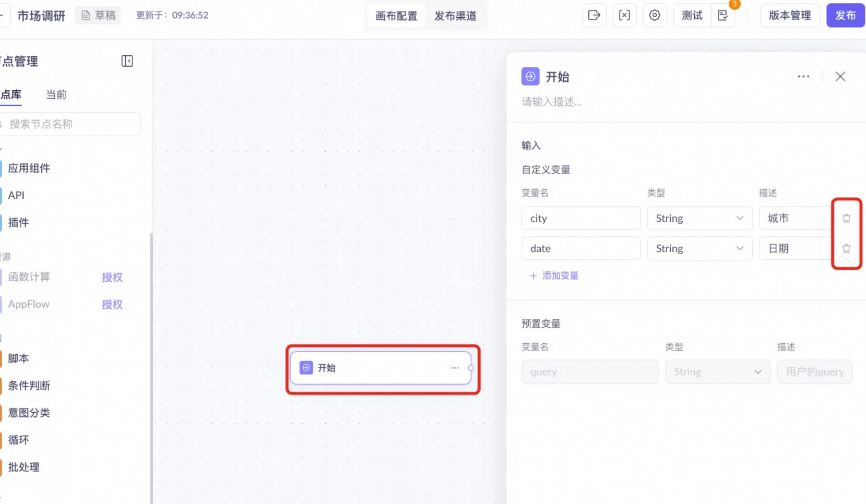This screenshot has width=866, height=504.
Task: Open the variables {x} icon button
Action: (x=624, y=15)
